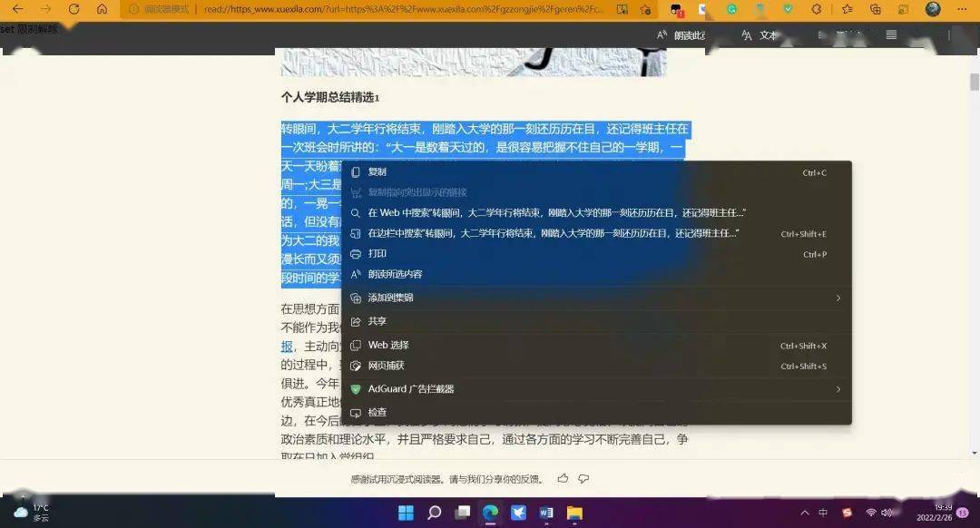Choose Copy in the context menu
The image size is (980, 528).
tap(596, 171)
